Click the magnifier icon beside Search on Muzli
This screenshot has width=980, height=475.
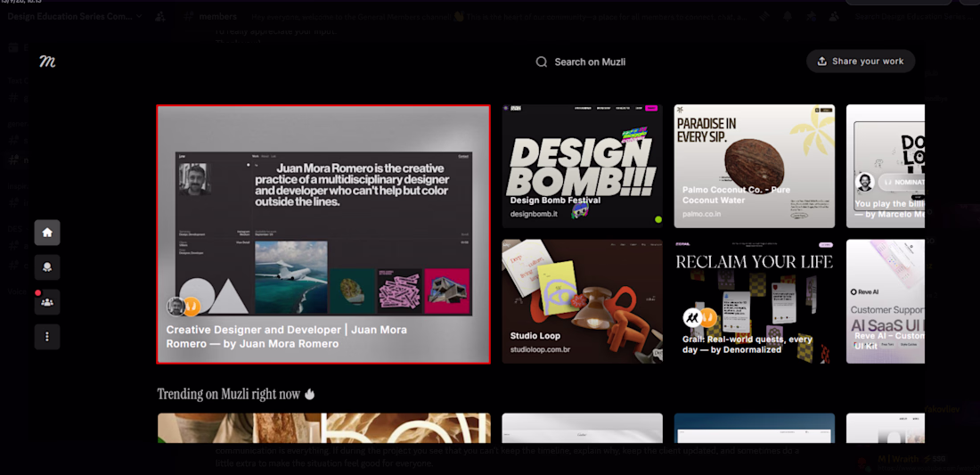coord(542,61)
